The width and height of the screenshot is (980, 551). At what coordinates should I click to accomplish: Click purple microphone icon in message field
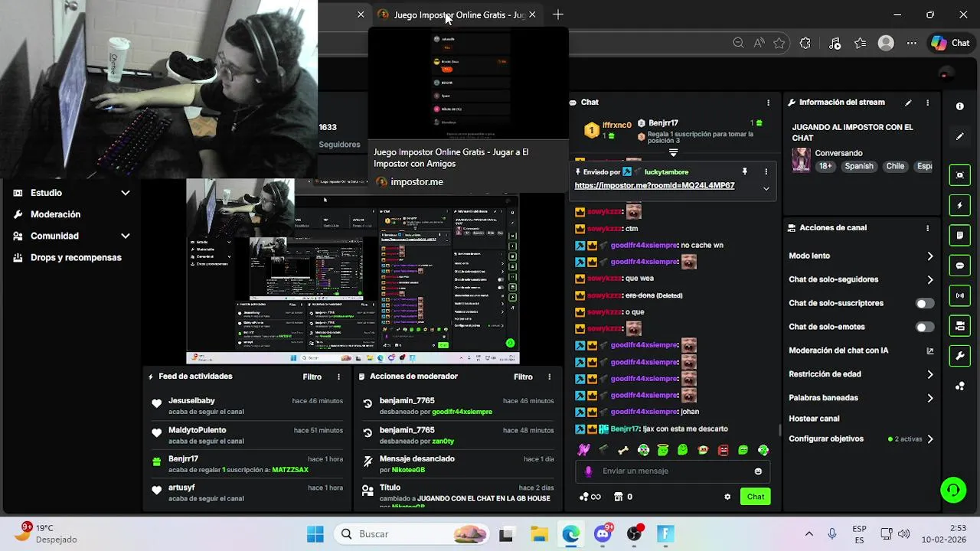pos(588,471)
